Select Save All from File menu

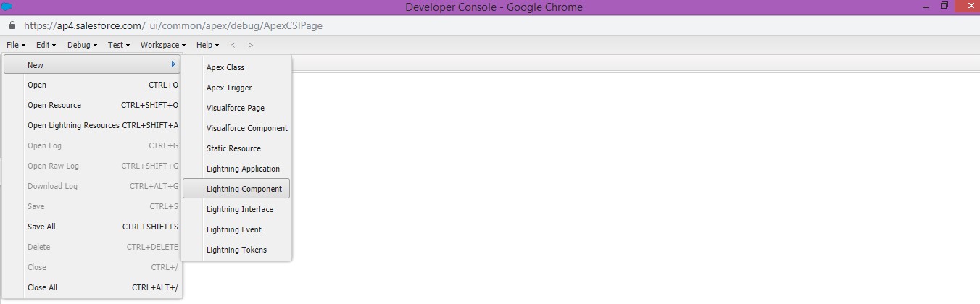coord(41,227)
